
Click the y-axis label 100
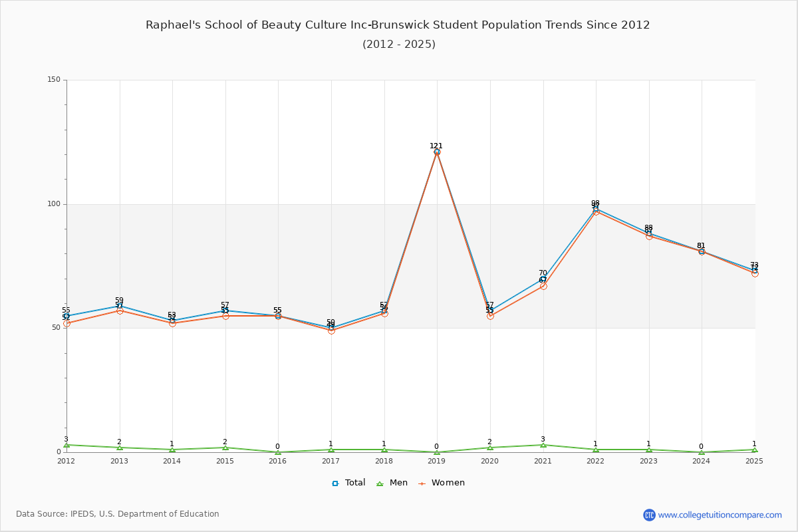53,204
